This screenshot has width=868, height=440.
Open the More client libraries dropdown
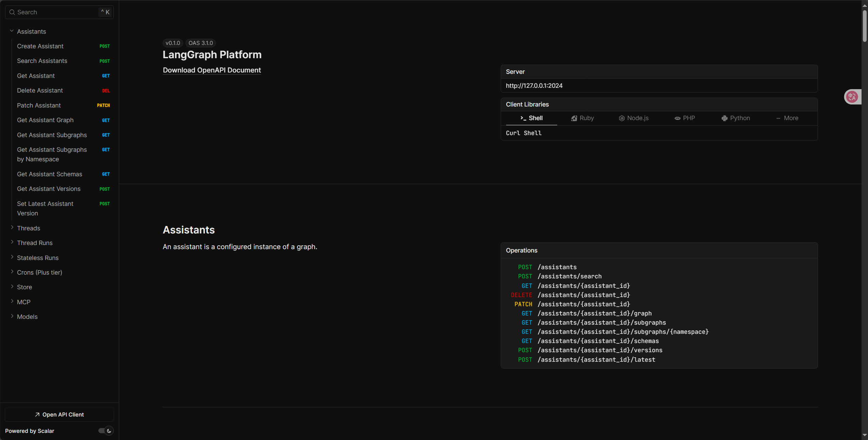[x=787, y=118]
